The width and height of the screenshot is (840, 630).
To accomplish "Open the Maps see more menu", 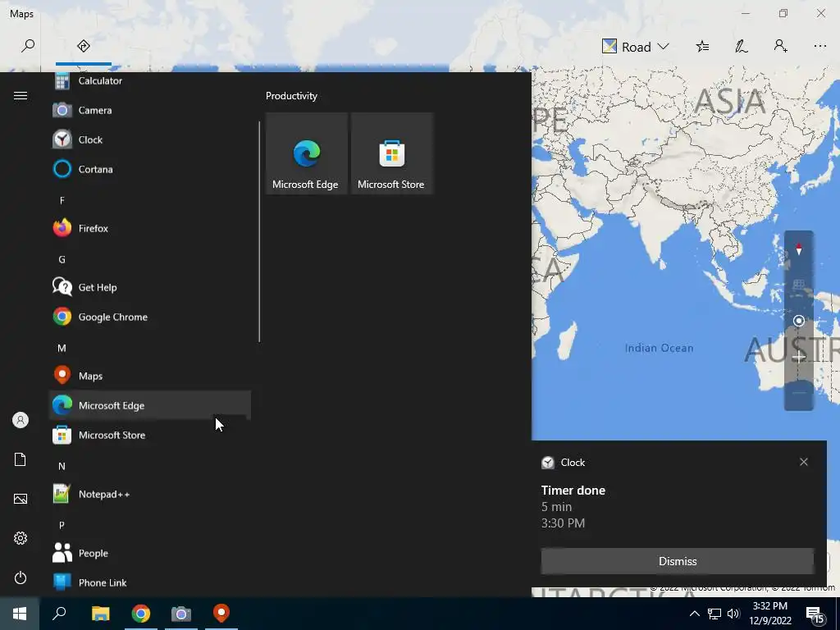I will [x=819, y=47].
